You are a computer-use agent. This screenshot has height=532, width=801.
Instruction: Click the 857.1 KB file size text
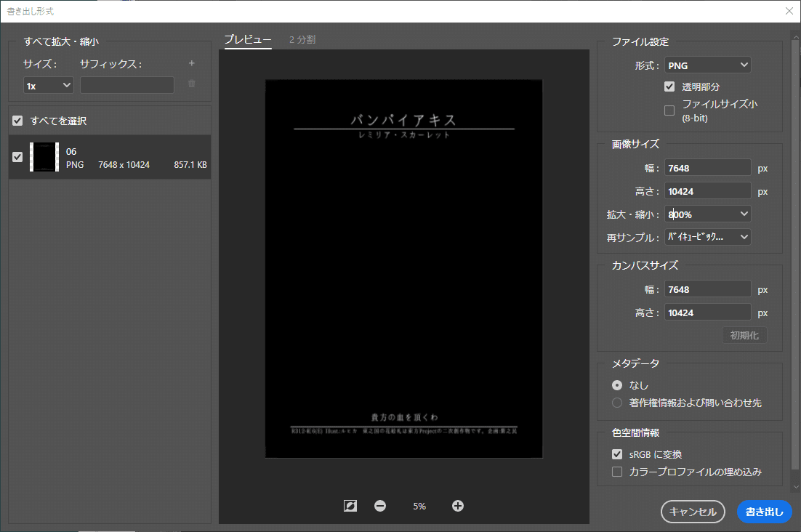[190, 165]
